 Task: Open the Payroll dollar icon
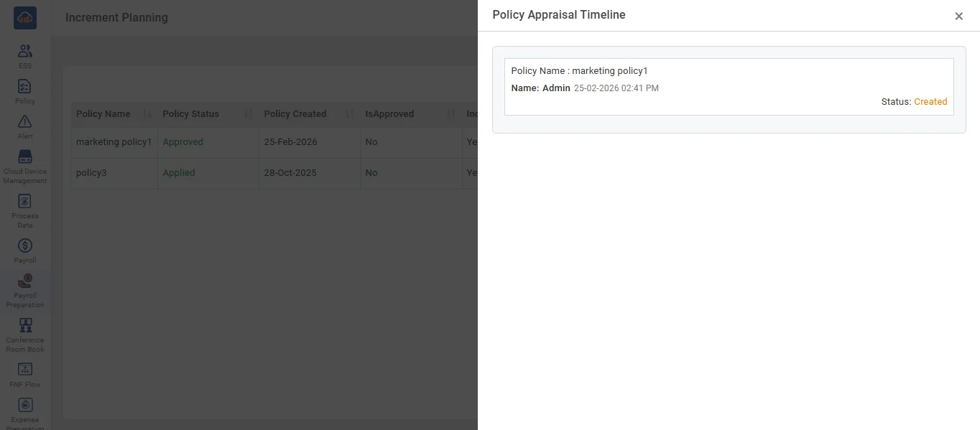25,246
